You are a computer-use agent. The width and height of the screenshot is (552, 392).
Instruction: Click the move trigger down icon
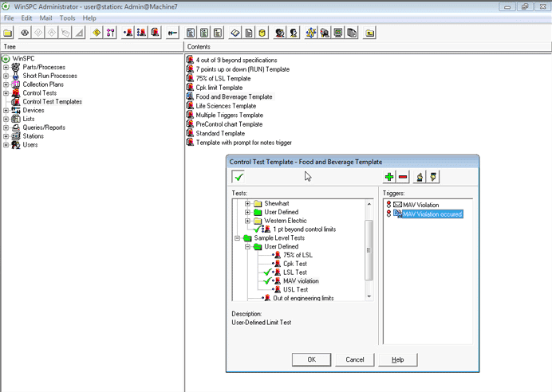tap(433, 177)
